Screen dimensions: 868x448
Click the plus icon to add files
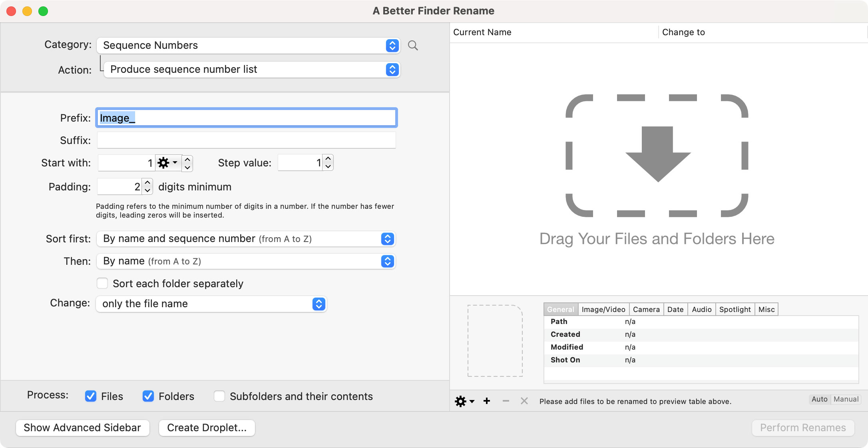487,401
